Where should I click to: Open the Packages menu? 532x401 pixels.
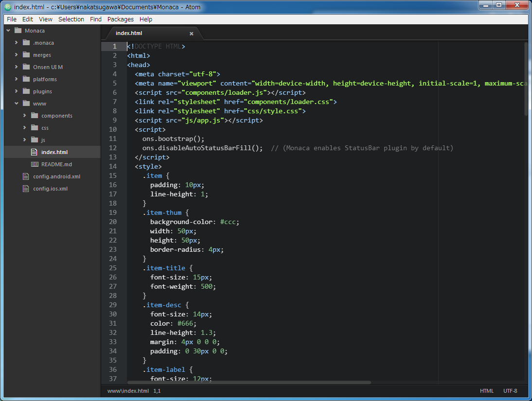coord(120,19)
